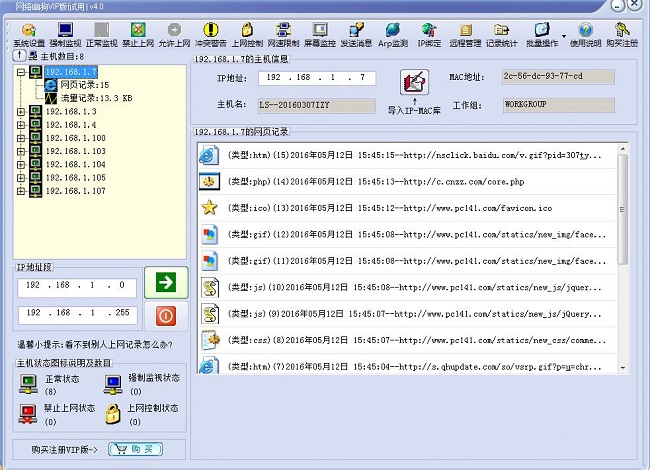650x470 pixels.
Task: Click the up-arrow button beside 主机数目
Action: coord(19,55)
